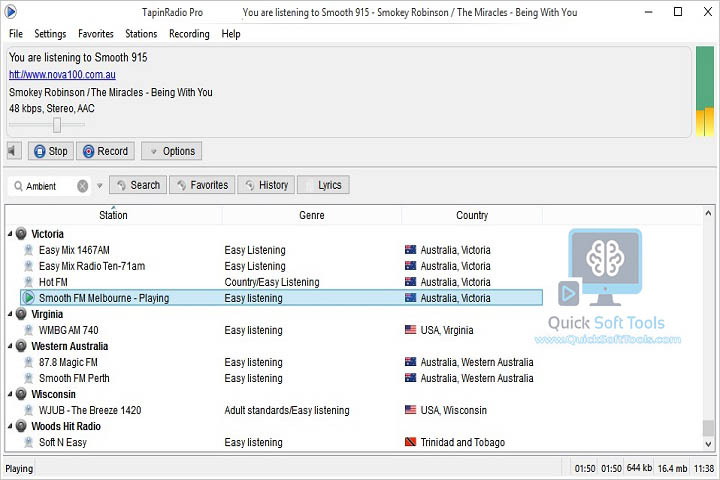Switch to the History tab
Image resolution: width=720 pixels, height=480 pixels.
point(266,185)
